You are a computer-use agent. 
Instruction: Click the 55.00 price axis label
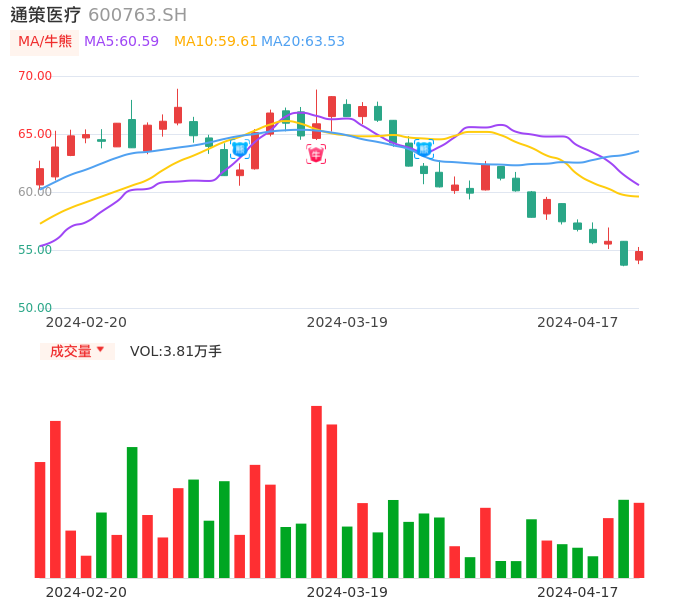[35, 250]
